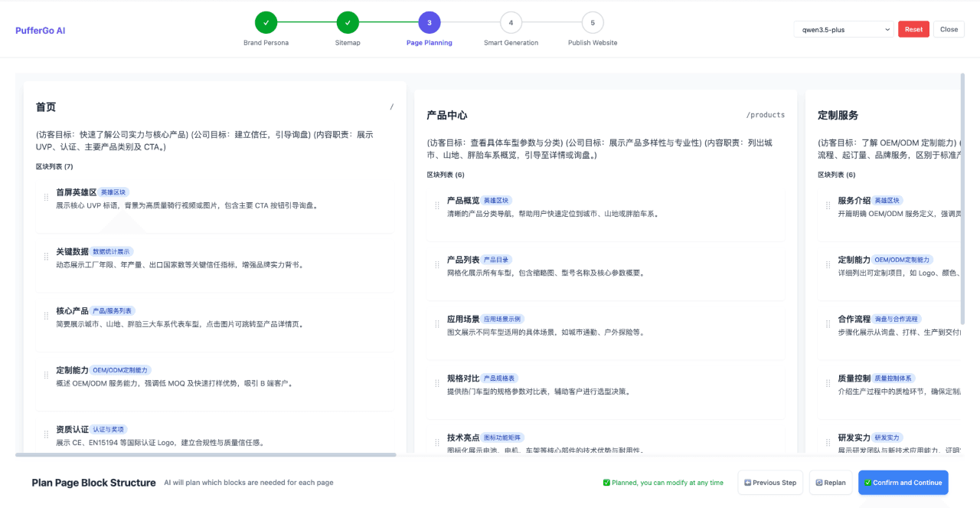Image resolution: width=980 pixels, height=508 pixels.
Task: Select the Publish Website step circle
Action: coord(592,23)
